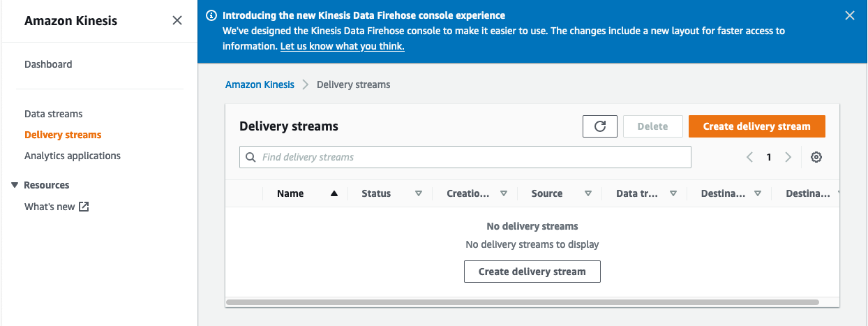Go to next page arrow in pagination

[x=788, y=157]
